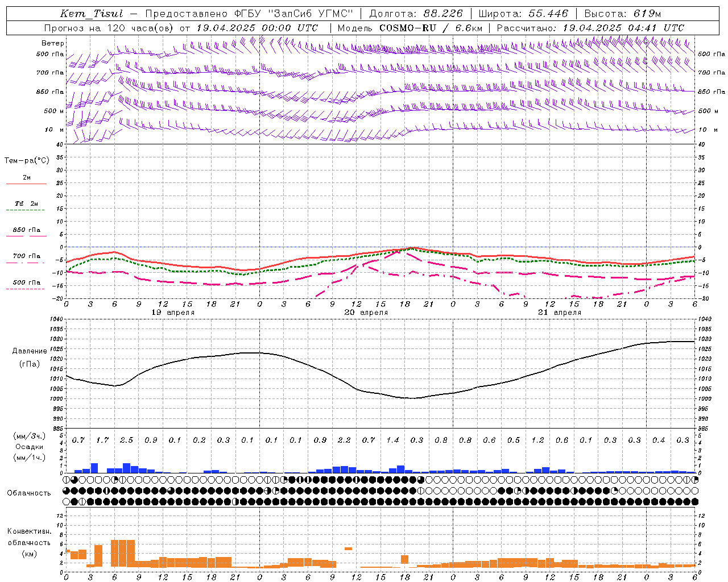Viewport: 728px width, 582px height.
Task: Select the Облачность row label
Action: (x=29, y=493)
